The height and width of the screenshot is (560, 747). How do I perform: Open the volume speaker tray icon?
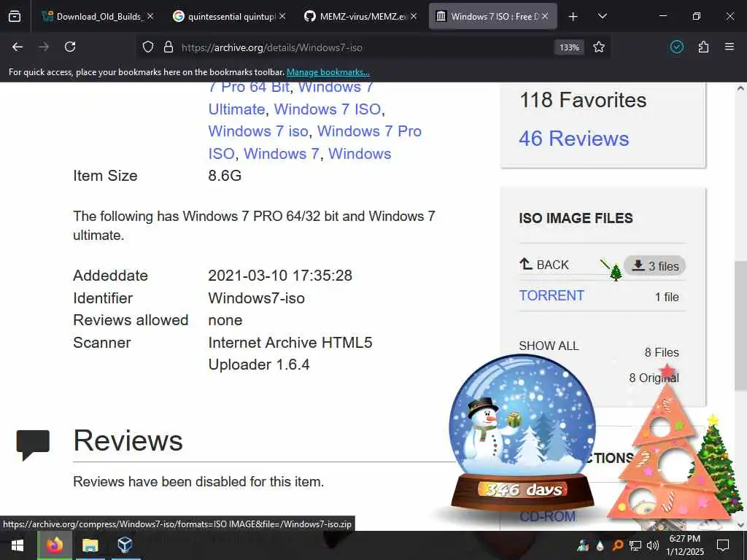click(x=653, y=545)
